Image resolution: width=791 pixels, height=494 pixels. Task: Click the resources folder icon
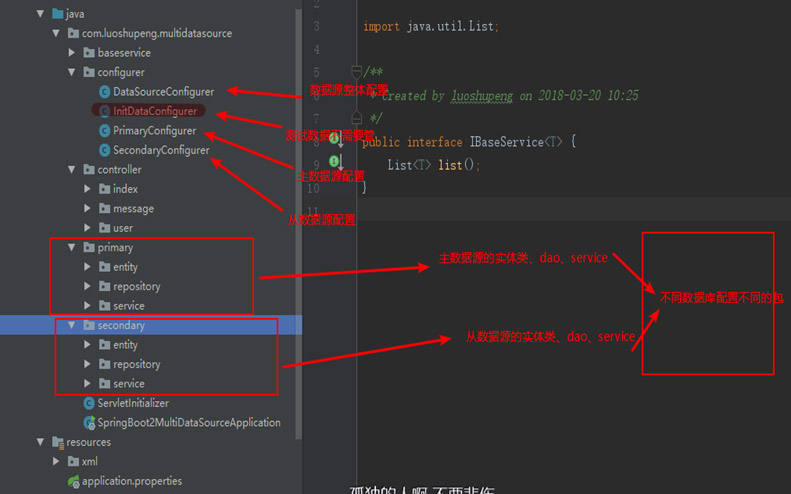[58, 443]
